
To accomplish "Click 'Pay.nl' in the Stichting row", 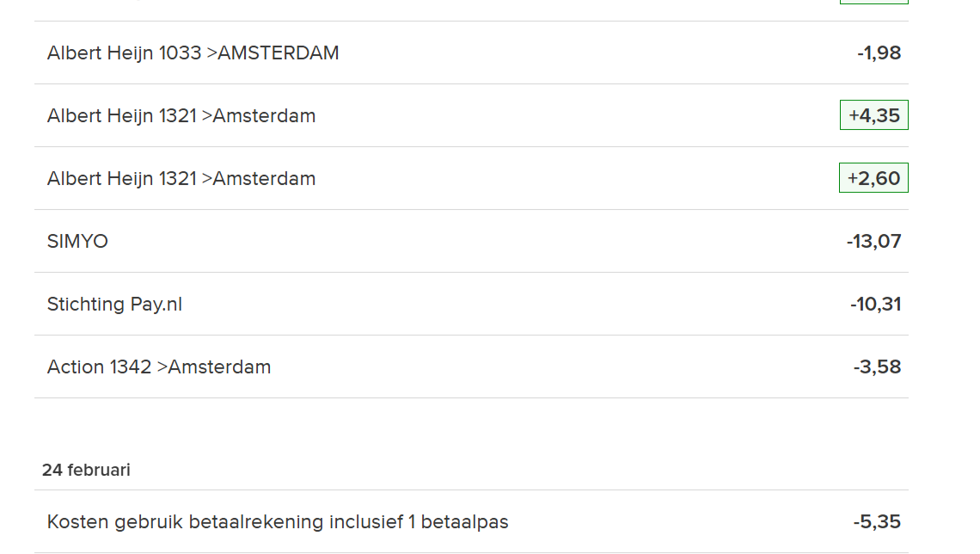I will [156, 305].
